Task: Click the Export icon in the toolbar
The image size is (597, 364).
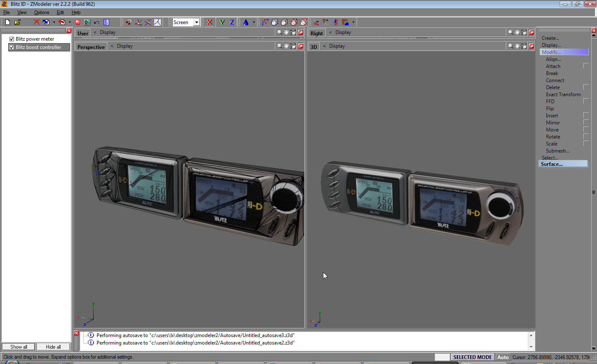Action: 62,22
